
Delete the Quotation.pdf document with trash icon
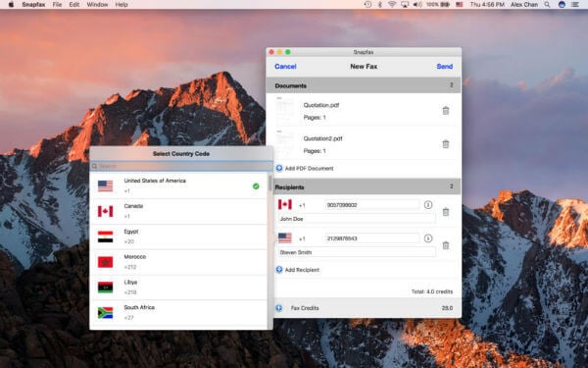pyautogui.click(x=446, y=111)
